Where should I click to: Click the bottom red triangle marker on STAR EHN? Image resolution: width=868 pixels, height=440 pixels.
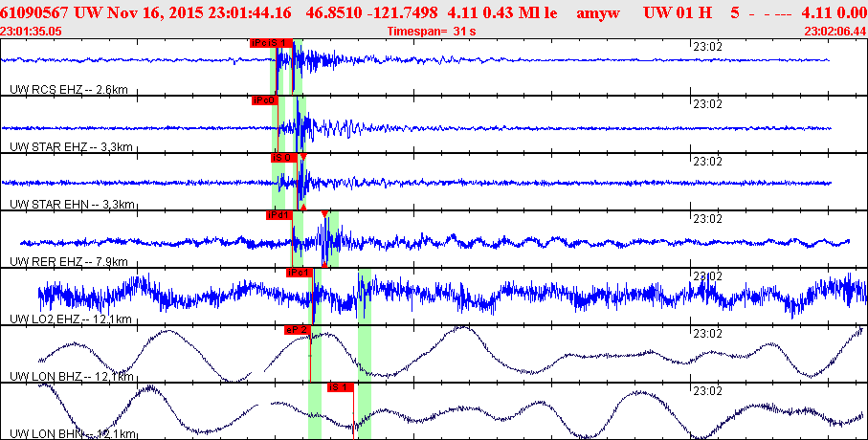[303, 207]
